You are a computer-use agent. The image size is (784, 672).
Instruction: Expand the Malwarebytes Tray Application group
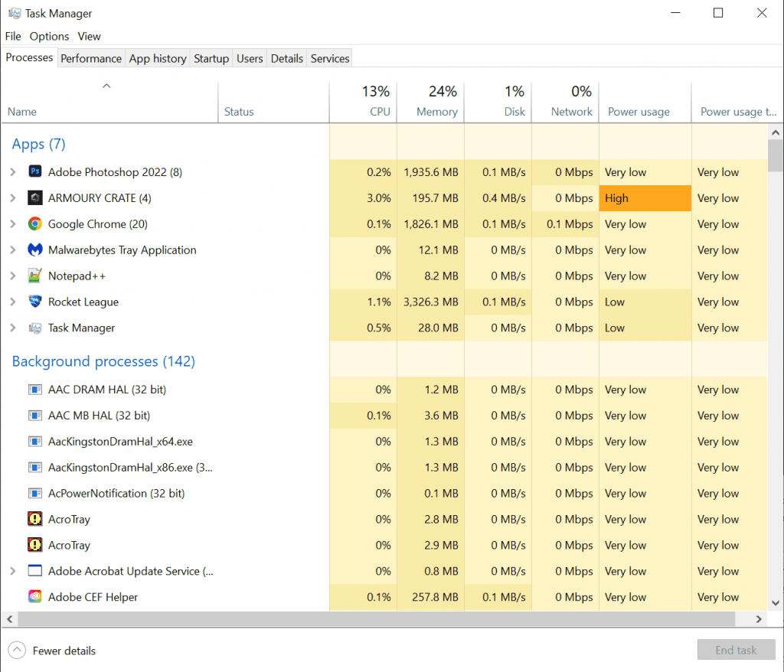pos(13,250)
